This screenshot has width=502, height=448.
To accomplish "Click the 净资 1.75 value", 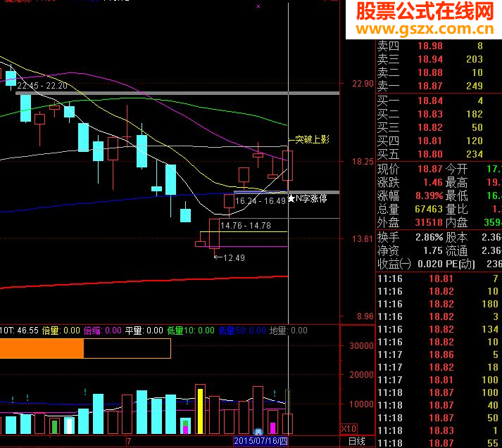I will coord(433,250).
